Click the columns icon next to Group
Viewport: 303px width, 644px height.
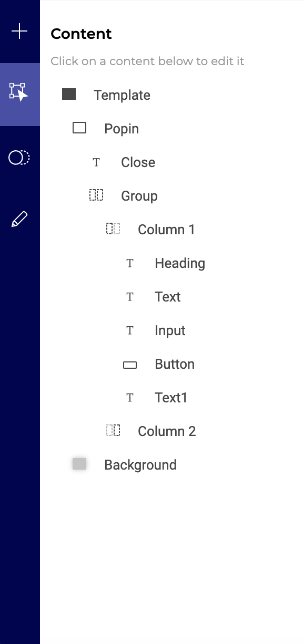96,195
